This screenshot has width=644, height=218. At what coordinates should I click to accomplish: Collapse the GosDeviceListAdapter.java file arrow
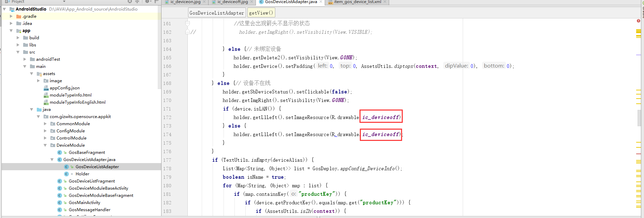pyautogui.click(x=52, y=160)
